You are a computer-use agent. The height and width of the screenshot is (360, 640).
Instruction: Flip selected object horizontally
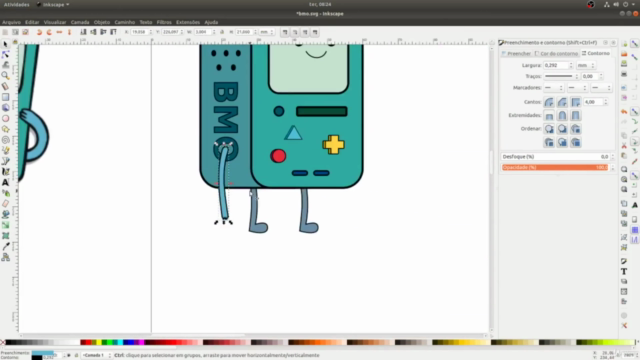tap(60, 32)
